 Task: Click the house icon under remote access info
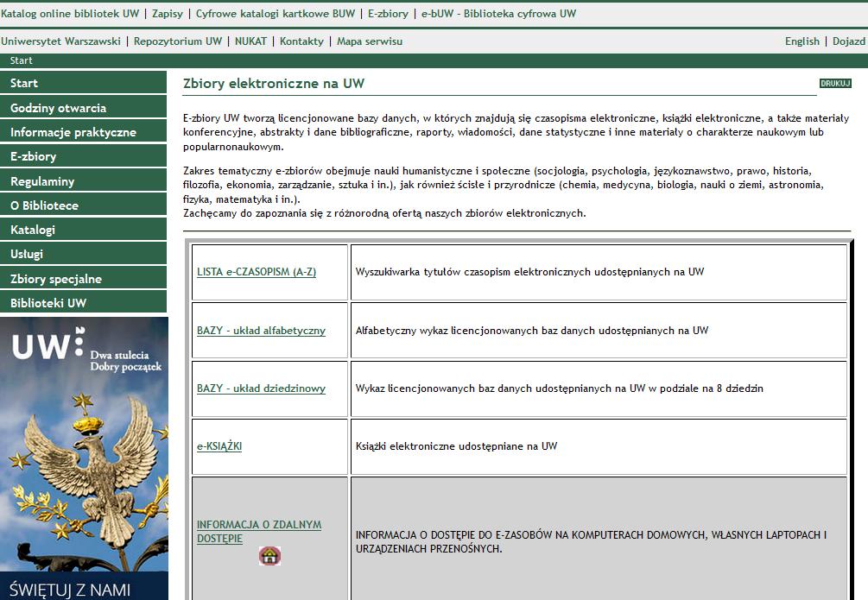point(269,555)
